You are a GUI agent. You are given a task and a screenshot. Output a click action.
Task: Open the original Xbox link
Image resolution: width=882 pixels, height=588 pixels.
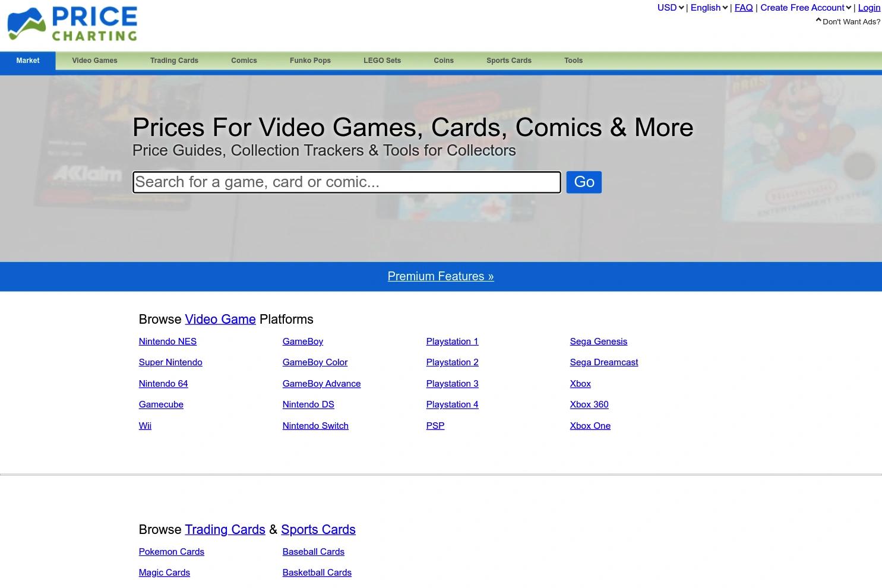click(580, 384)
